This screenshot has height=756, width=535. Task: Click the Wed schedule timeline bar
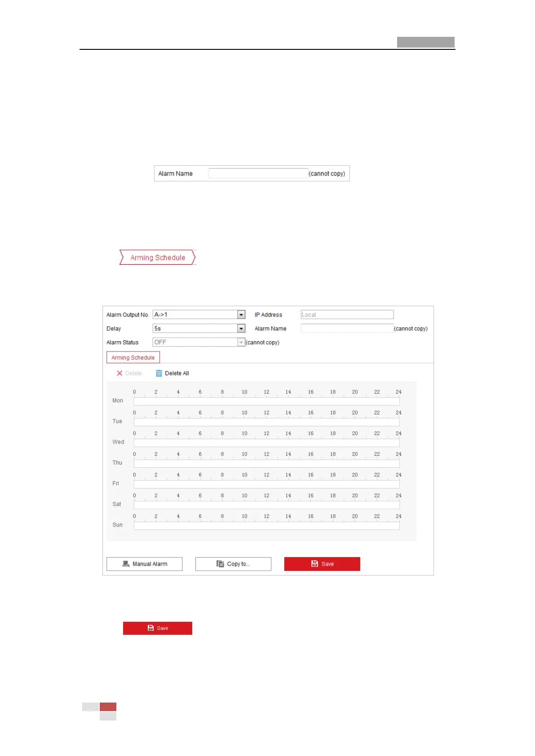coord(266,443)
